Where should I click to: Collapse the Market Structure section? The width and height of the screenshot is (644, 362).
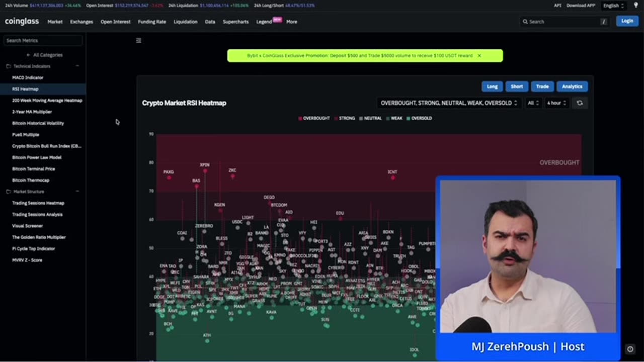point(77,192)
